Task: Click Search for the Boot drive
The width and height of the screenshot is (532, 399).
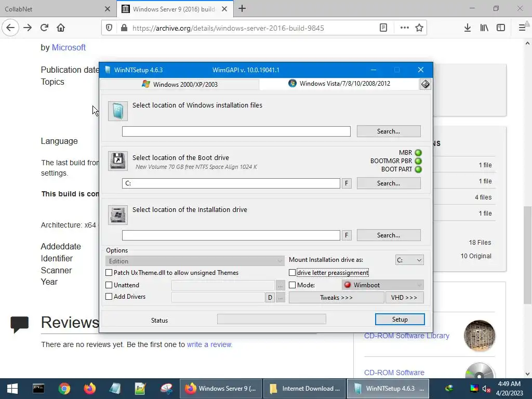Action: coord(389,183)
